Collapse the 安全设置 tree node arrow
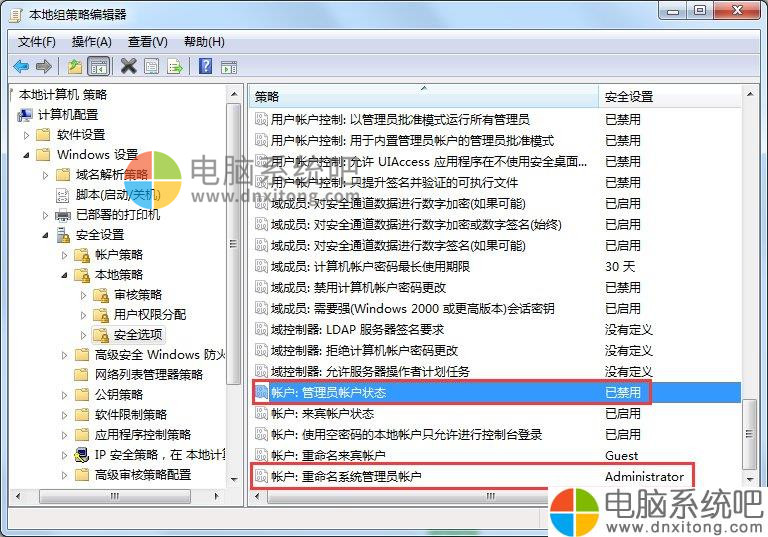 pyautogui.click(x=46, y=235)
